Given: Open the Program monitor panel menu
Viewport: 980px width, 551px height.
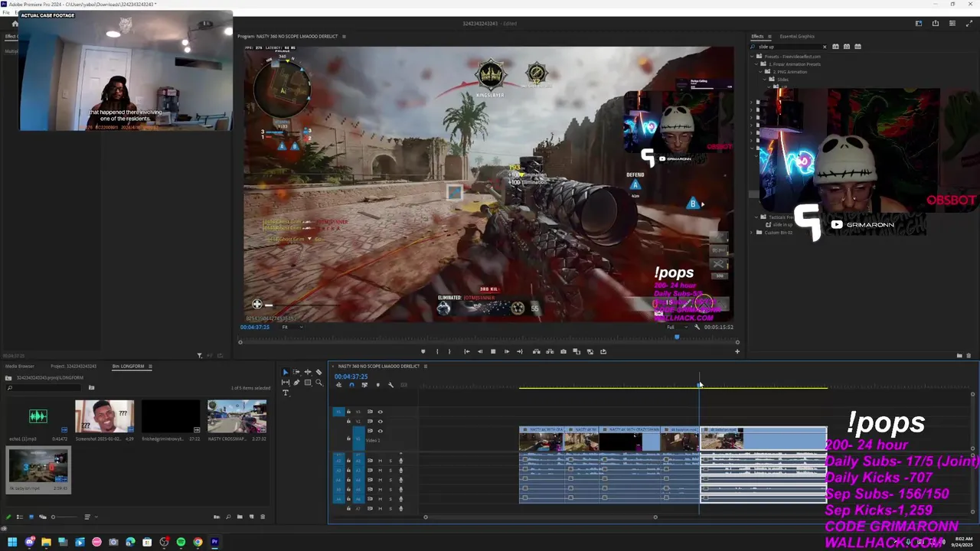Looking at the screenshot, I should click(344, 36).
